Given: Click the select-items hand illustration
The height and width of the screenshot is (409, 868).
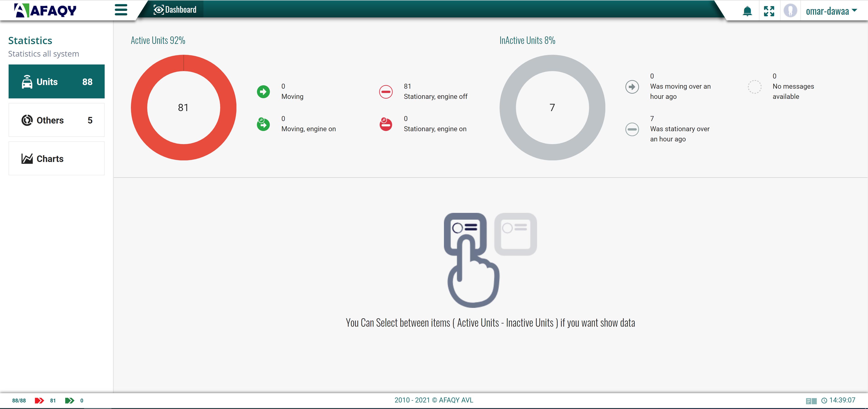Looking at the screenshot, I should [490, 260].
